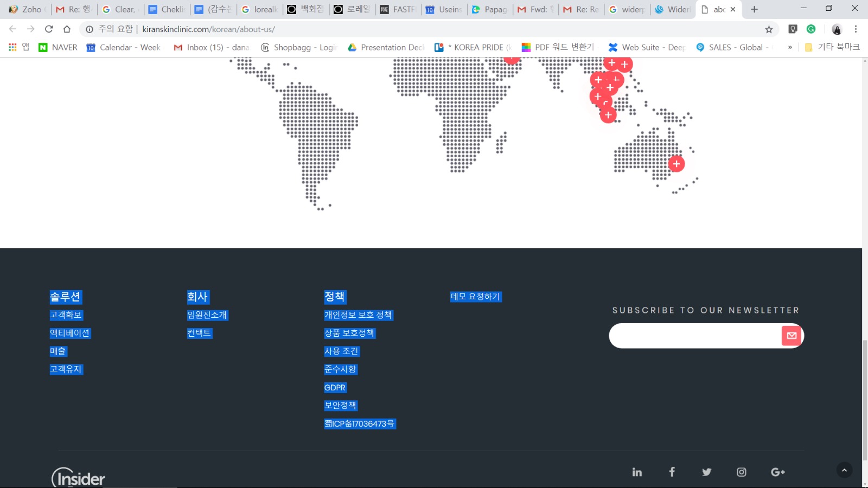The height and width of the screenshot is (488, 868).
Task: Open the Facebook footer icon
Action: (x=672, y=472)
